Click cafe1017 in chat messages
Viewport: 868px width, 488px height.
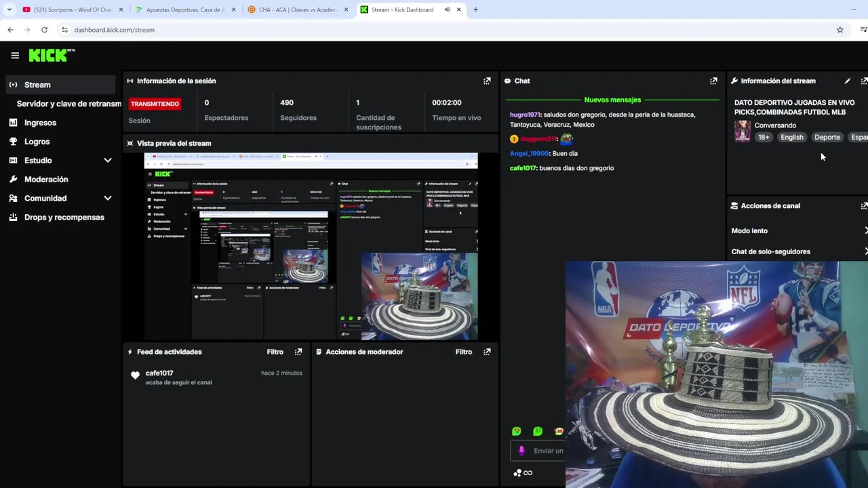point(523,168)
